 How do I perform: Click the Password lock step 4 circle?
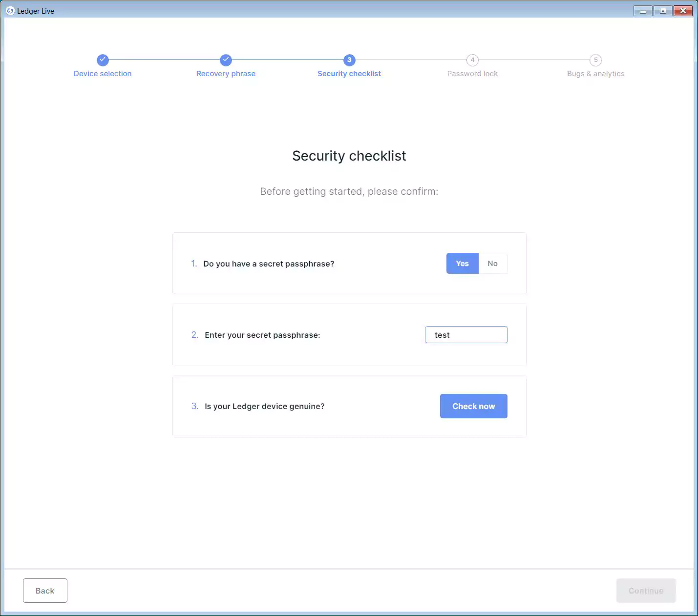tap(472, 60)
